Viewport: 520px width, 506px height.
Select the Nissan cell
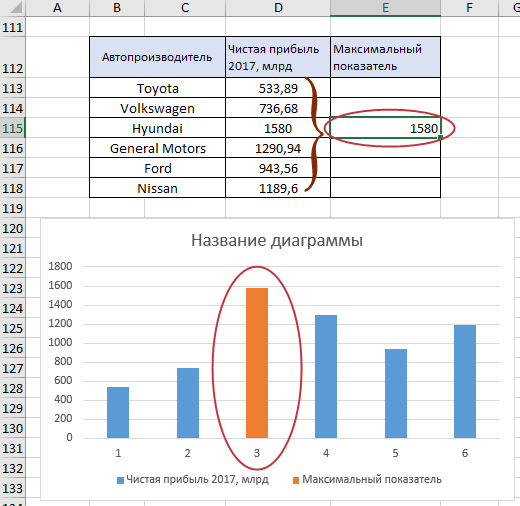(x=157, y=188)
